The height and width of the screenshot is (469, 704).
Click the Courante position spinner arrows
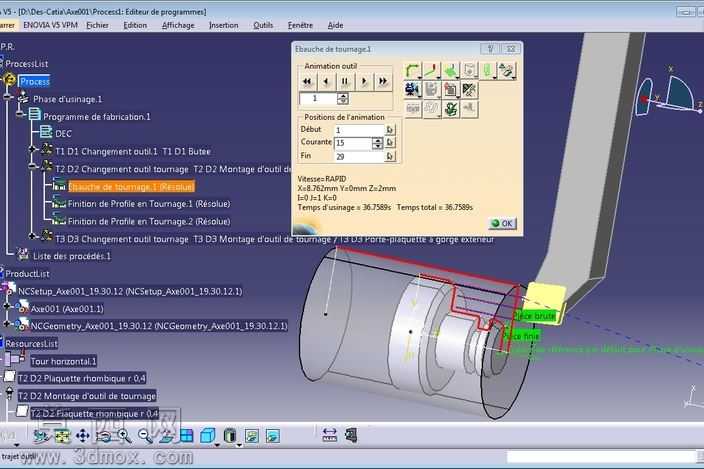coord(378,143)
